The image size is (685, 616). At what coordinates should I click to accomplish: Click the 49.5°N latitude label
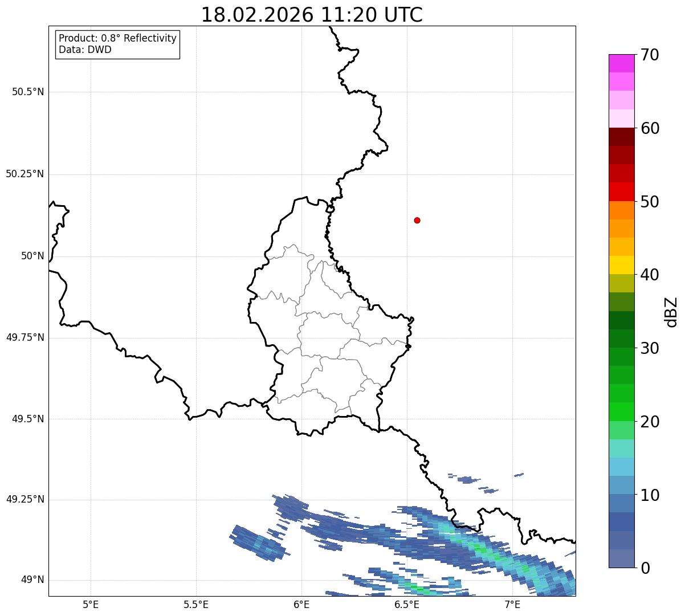click(28, 419)
